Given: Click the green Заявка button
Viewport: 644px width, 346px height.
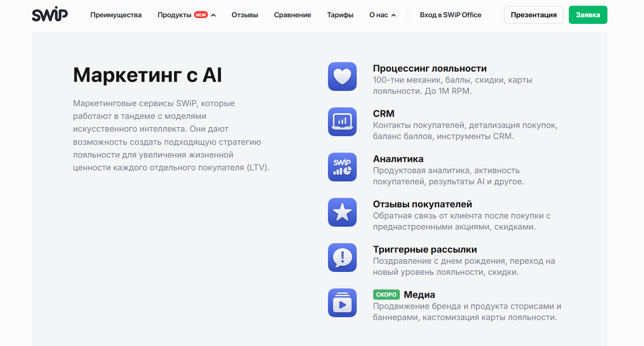Looking at the screenshot, I should tap(588, 15).
